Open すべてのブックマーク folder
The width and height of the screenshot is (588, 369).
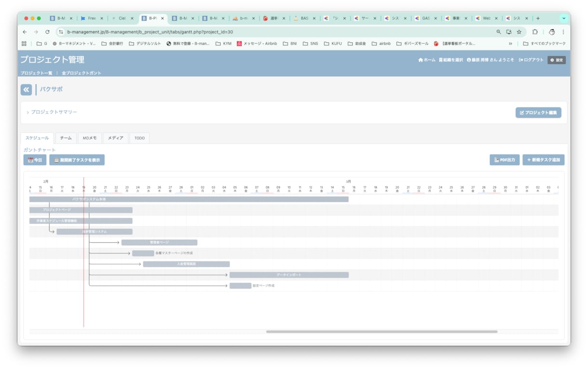pyautogui.click(x=545, y=43)
